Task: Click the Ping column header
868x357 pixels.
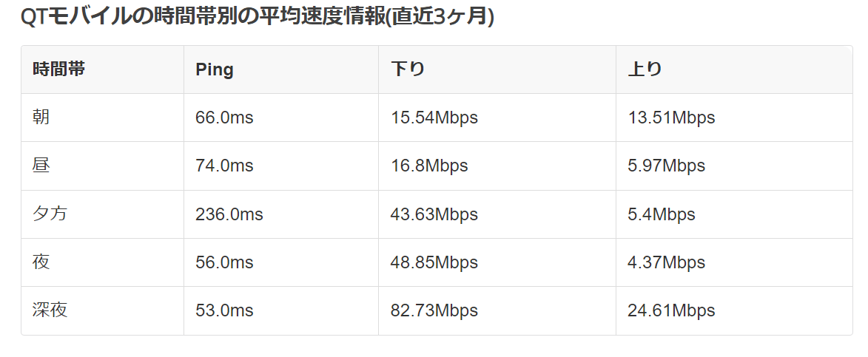Action: (215, 69)
